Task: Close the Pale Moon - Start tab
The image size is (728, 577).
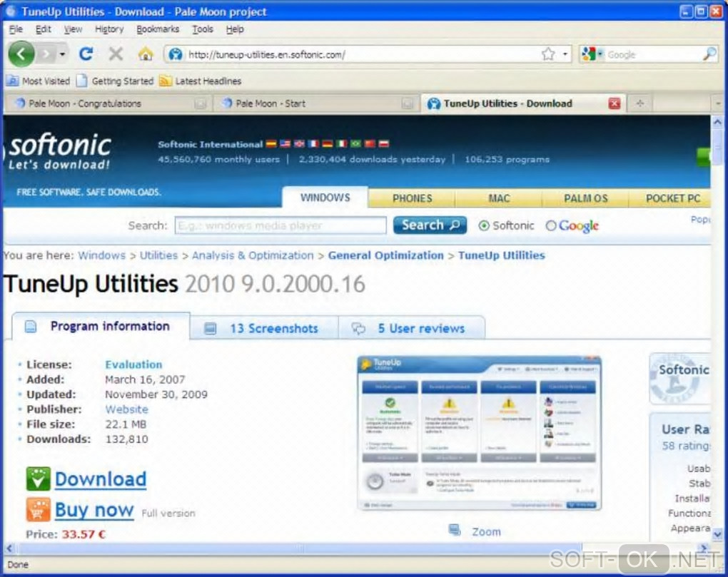Action: coord(407,103)
